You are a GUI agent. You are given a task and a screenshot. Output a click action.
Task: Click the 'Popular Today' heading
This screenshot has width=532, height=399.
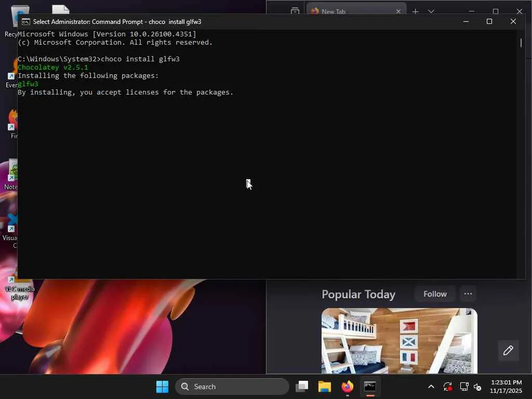pyautogui.click(x=358, y=294)
